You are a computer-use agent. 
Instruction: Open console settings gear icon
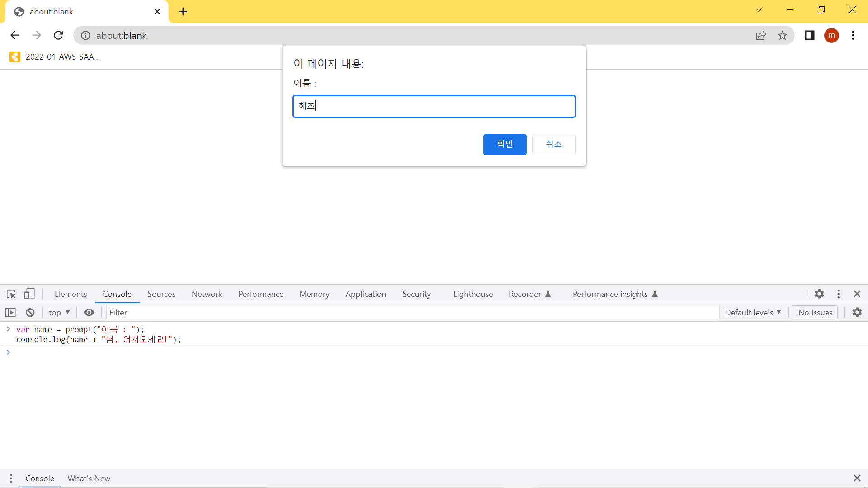click(x=857, y=313)
